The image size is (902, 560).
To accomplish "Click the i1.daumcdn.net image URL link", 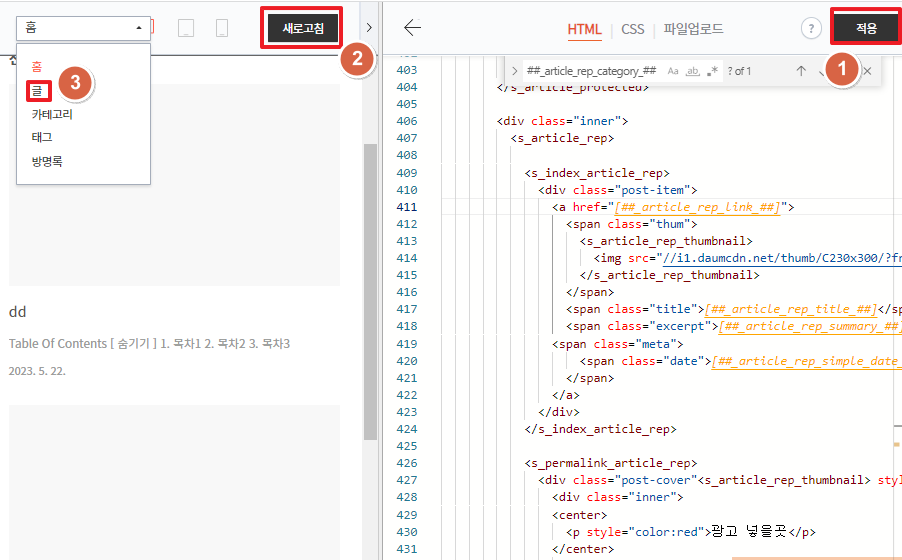I will tap(782, 258).
